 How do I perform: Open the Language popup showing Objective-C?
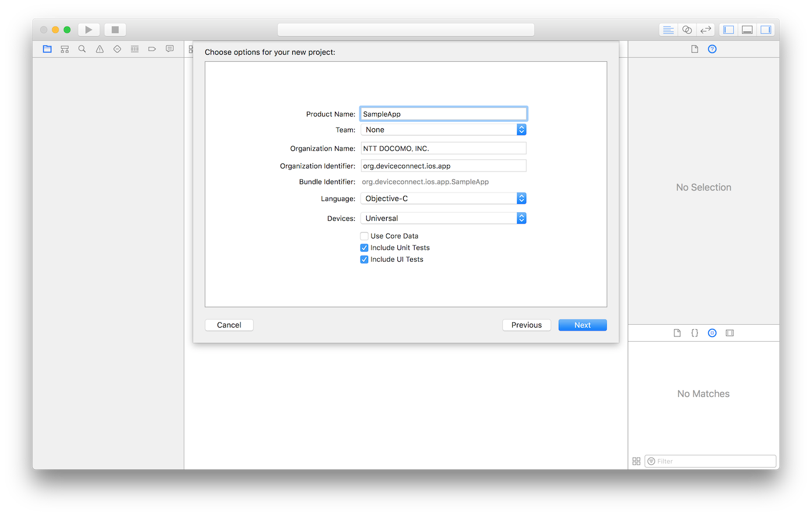tap(443, 199)
